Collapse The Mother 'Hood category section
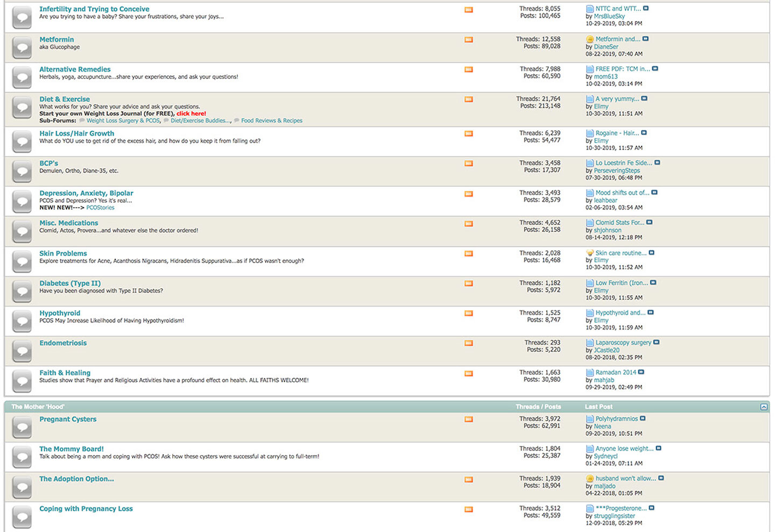Viewport: 775px width, 532px height. pos(763,407)
